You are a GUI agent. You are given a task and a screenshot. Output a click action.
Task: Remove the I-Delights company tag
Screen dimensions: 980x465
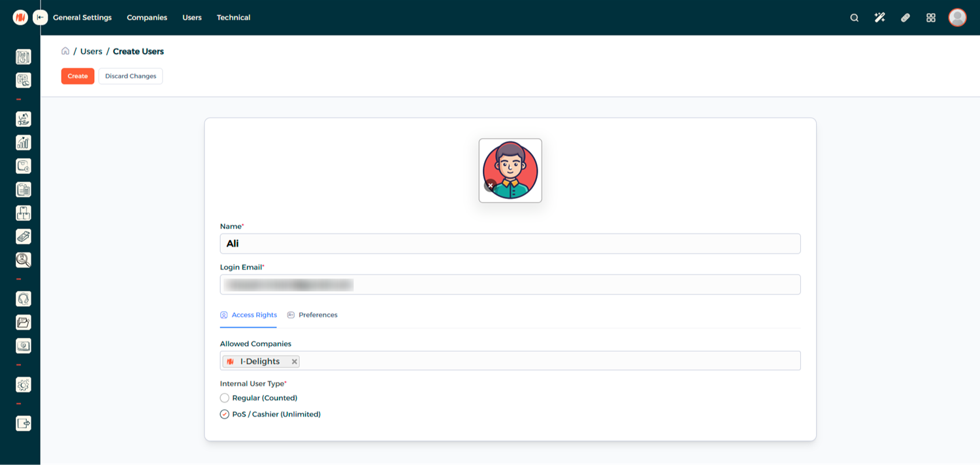coord(295,362)
